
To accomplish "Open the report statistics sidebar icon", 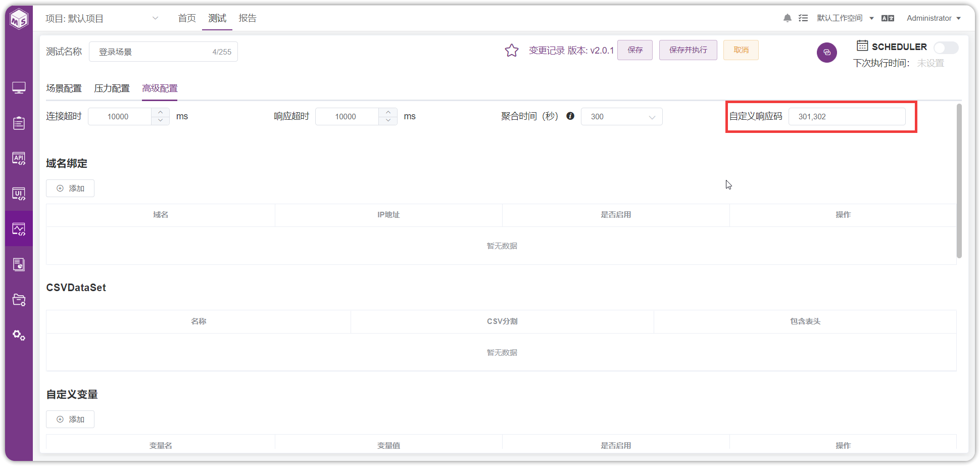I will click(x=19, y=264).
